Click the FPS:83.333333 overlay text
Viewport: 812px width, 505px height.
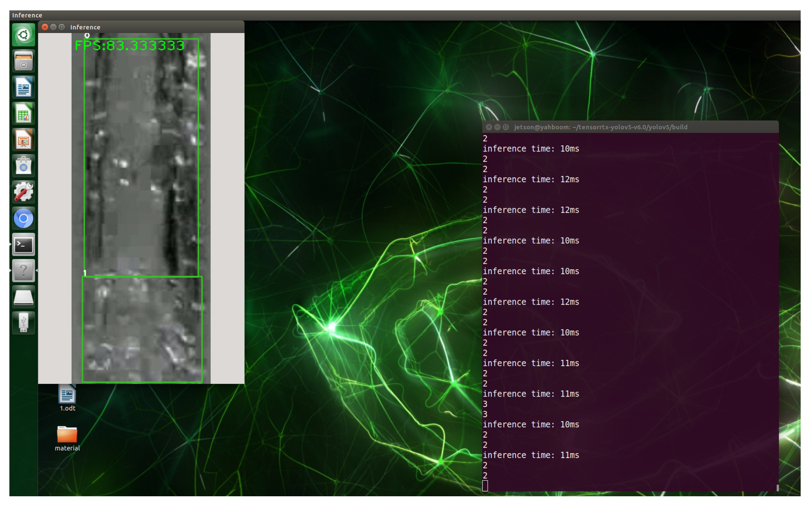129,46
